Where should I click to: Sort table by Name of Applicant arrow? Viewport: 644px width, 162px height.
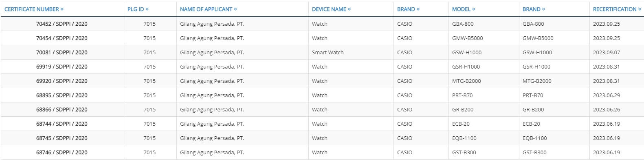click(235, 9)
